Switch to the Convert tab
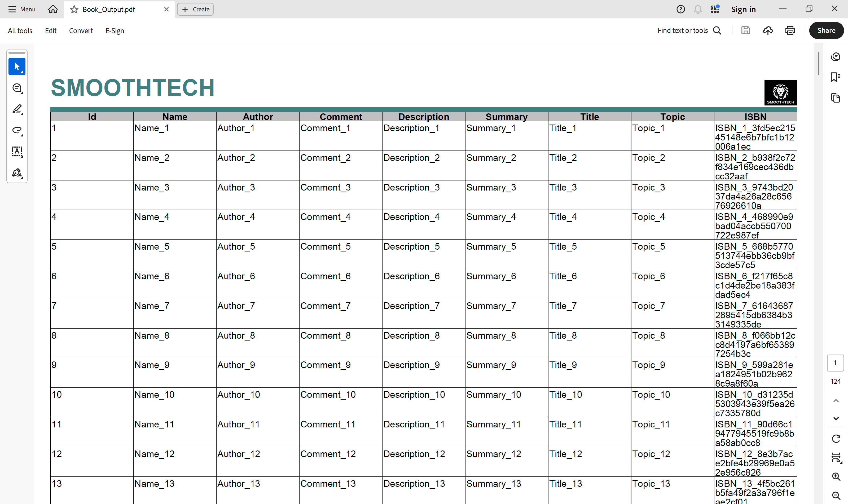The height and width of the screenshot is (504, 848). pyautogui.click(x=81, y=30)
